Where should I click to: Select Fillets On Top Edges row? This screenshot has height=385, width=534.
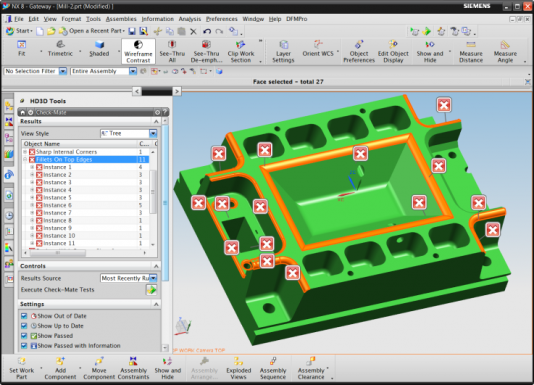85,159
